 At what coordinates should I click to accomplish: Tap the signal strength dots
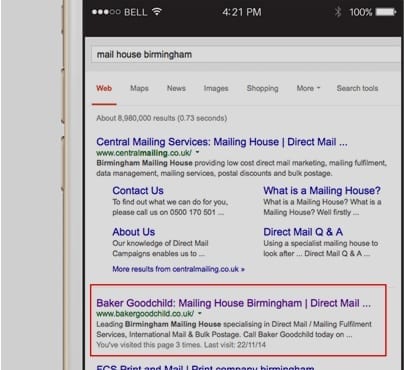tap(106, 12)
